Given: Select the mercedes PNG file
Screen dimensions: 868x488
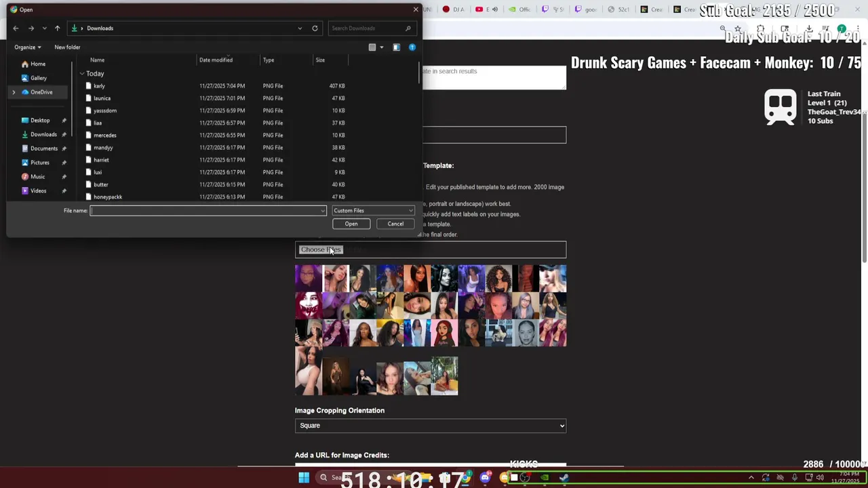Looking at the screenshot, I should [216, 136].
